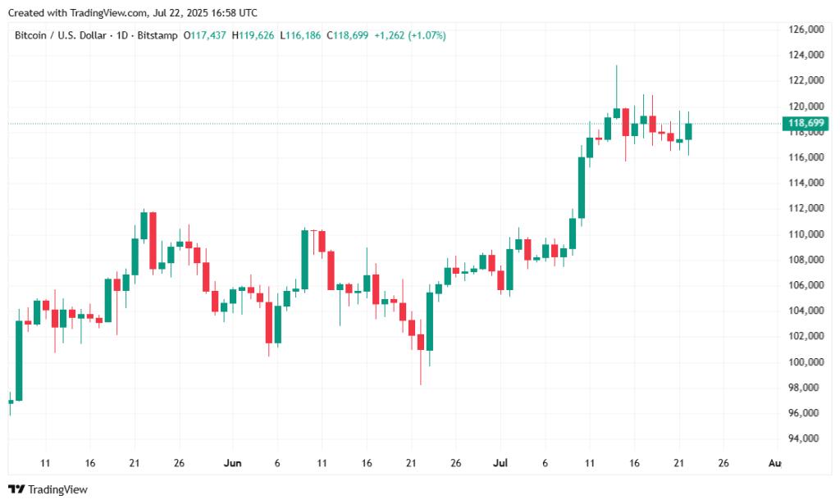
Task: Click the 126,000 price axis label
Action: coord(806,30)
